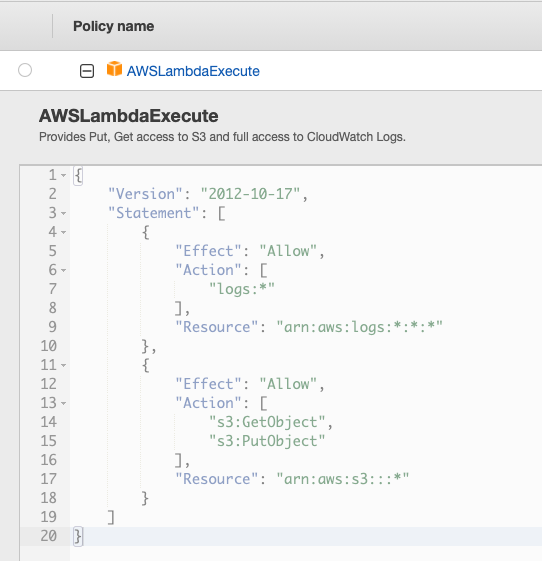Viewport: 542px width, 561px height.
Task: Fold the JSON block at line 1
Action: pos(63,175)
